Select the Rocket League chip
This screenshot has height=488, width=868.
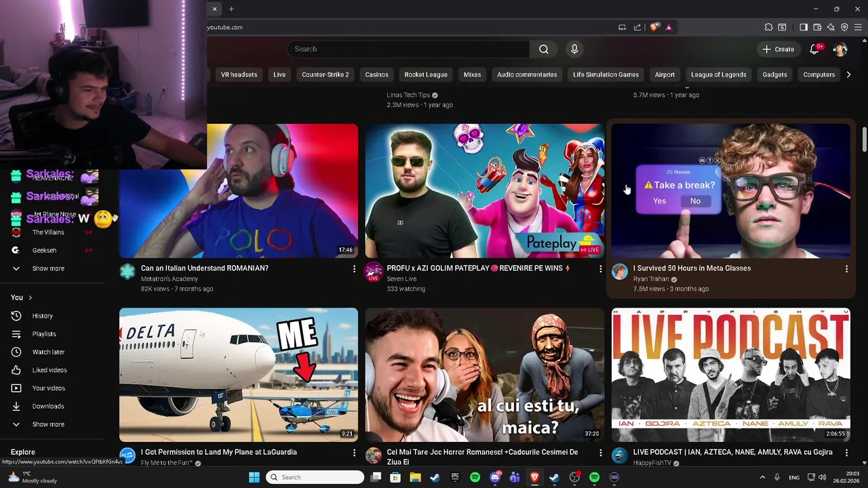pyautogui.click(x=426, y=75)
